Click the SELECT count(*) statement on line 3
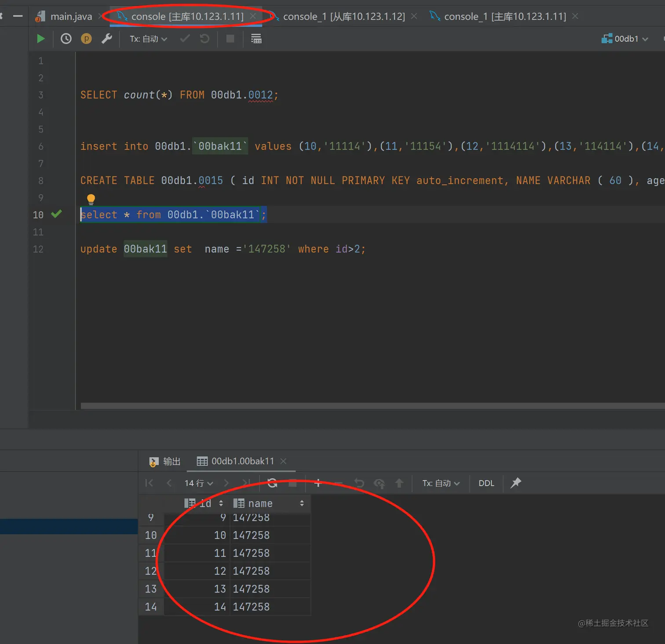 point(179,95)
